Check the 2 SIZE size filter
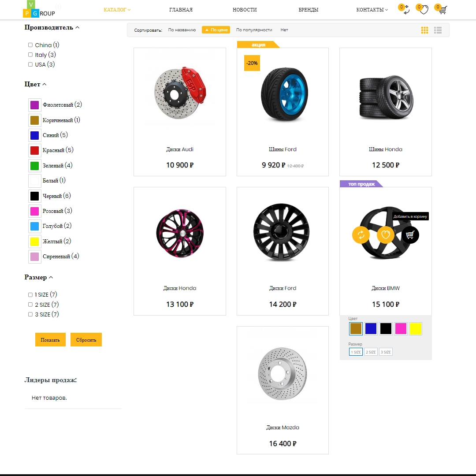This screenshot has width=476, height=476. (x=30, y=304)
